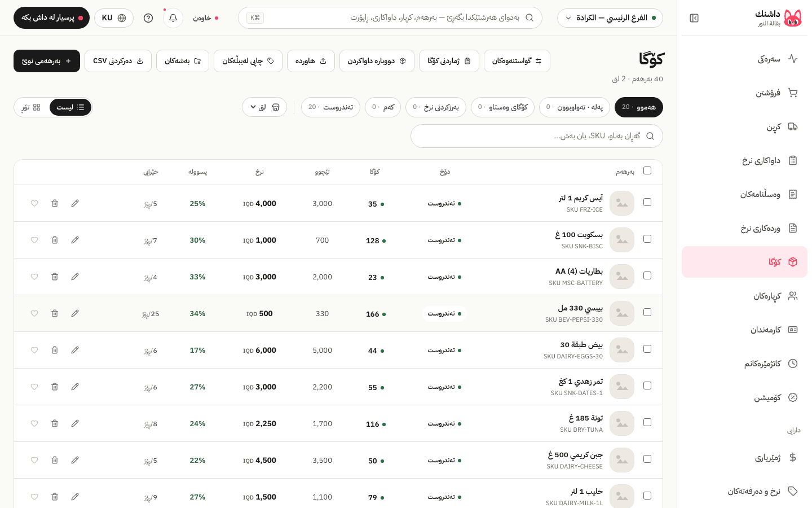
Task: Open کارمەندان employees section
Action: (x=744, y=330)
